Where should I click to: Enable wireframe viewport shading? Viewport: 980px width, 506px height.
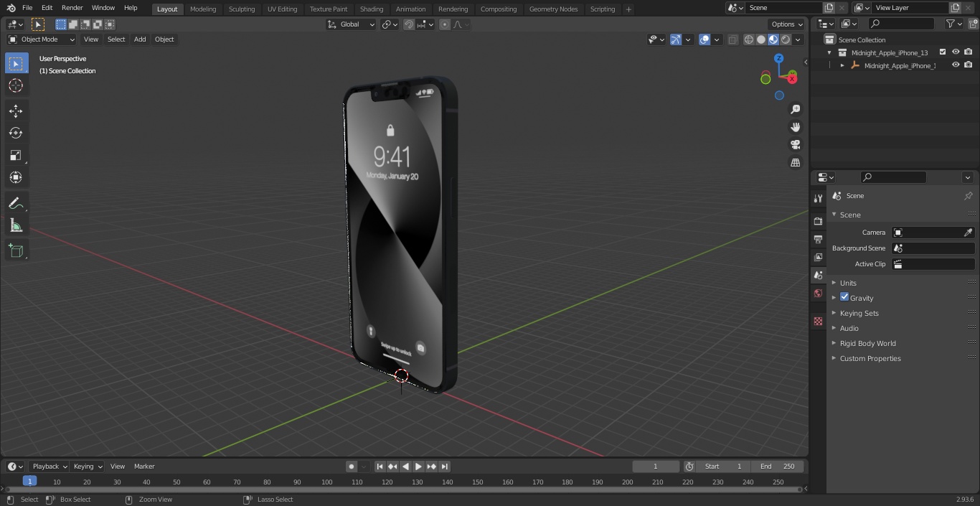tap(749, 39)
